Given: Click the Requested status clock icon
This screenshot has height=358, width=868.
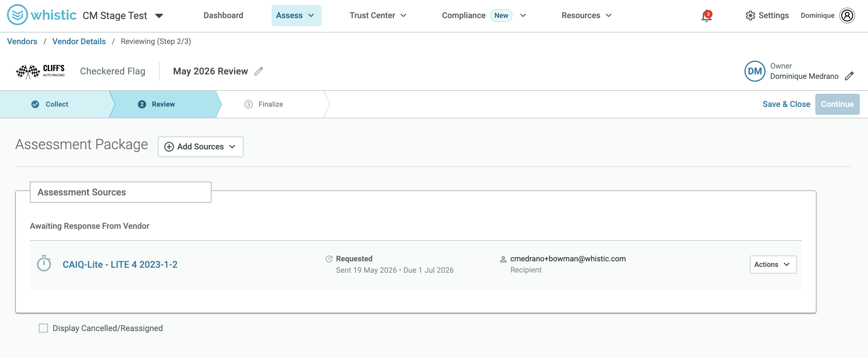Looking at the screenshot, I should click(329, 259).
